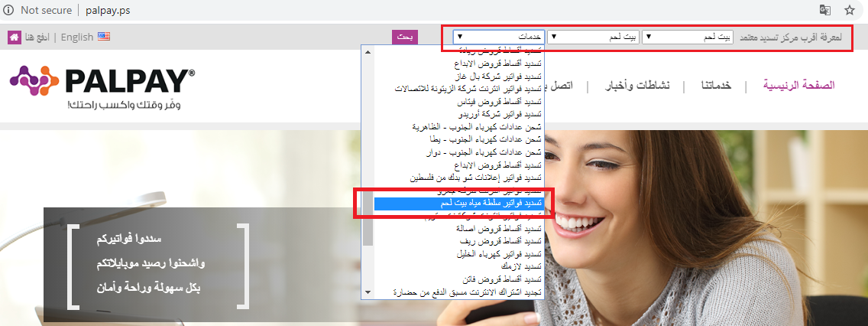The width and height of the screenshot is (868, 326).
Task: Open the بيت لحم dropdown beside the خدمات dropdown
Action: 593,37
